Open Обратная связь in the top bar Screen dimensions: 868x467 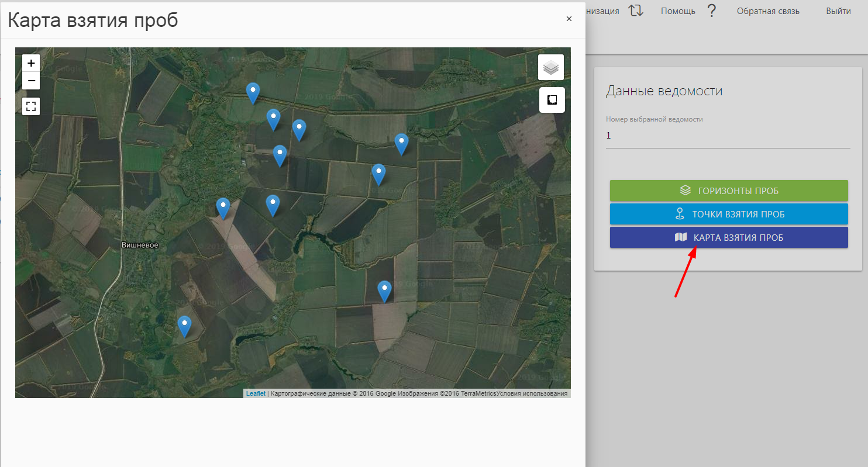tap(767, 11)
